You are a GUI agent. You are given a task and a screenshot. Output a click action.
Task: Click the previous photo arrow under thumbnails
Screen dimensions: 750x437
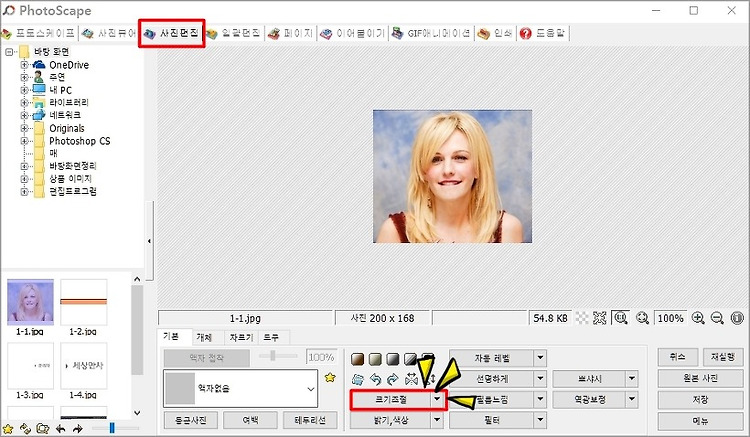click(x=60, y=429)
